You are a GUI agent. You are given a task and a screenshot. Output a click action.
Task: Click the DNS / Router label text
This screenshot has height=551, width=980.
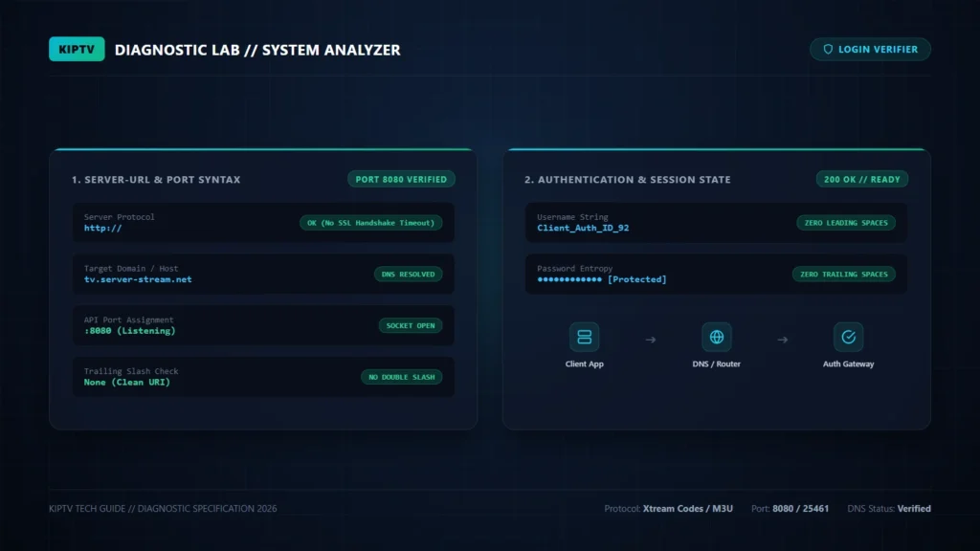pyautogui.click(x=716, y=364)
